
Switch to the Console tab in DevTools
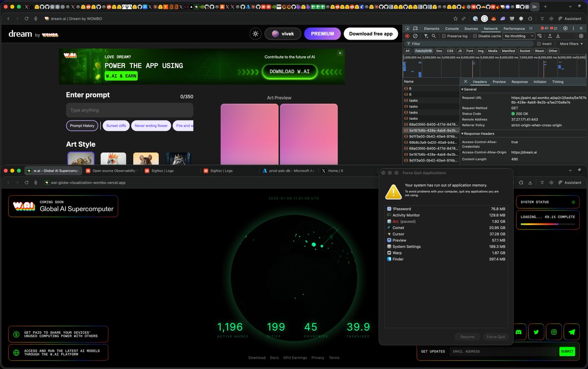(x=452, y=28)
